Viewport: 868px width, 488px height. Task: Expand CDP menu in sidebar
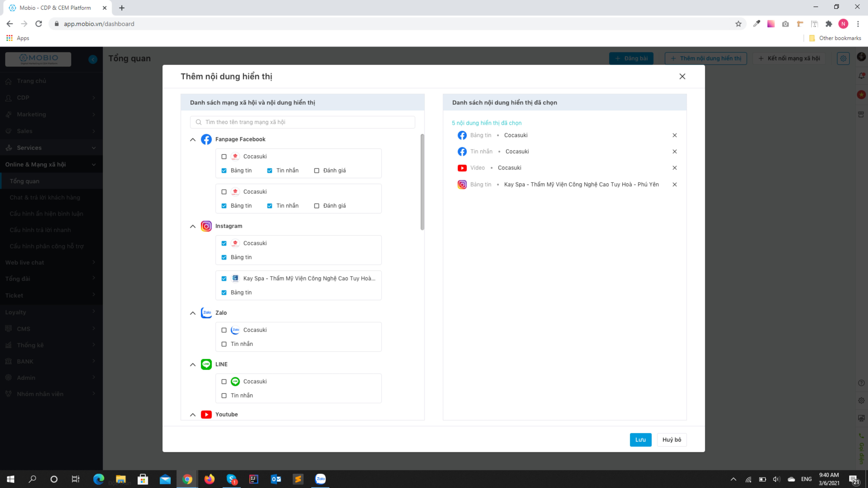pyautogui.click(x=51, y=98)
